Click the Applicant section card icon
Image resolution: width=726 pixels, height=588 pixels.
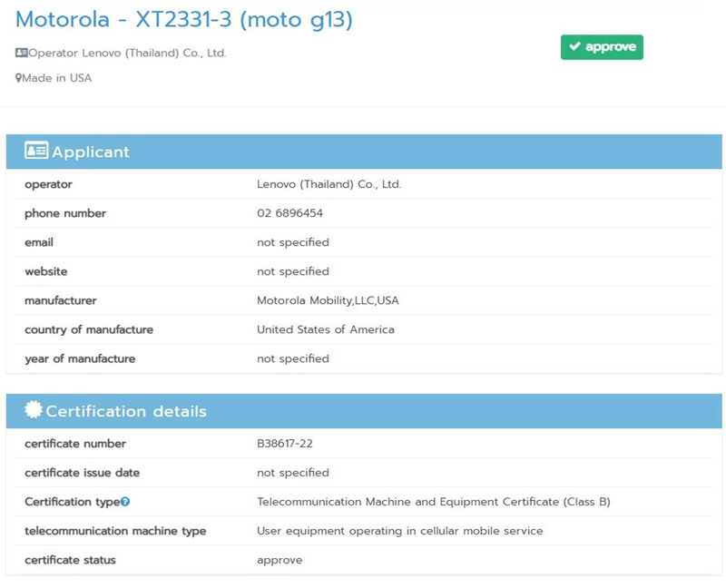36,151
